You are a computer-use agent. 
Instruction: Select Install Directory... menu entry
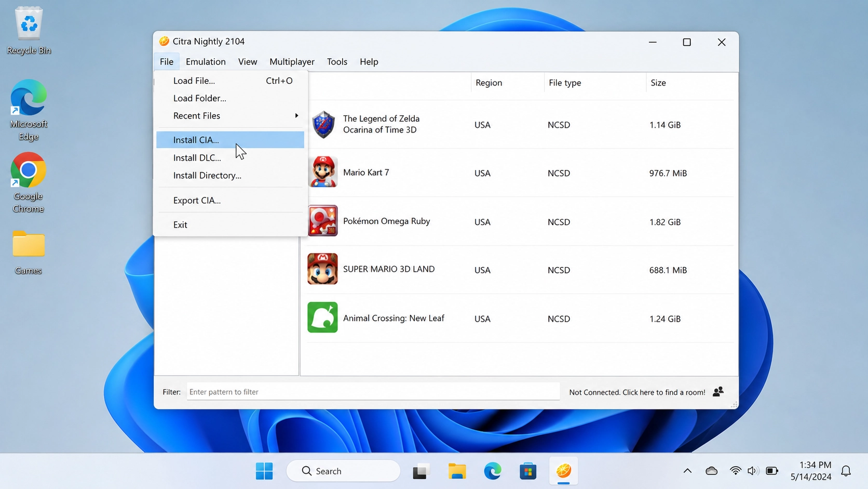pyautogui.click(x=230, y=175)
